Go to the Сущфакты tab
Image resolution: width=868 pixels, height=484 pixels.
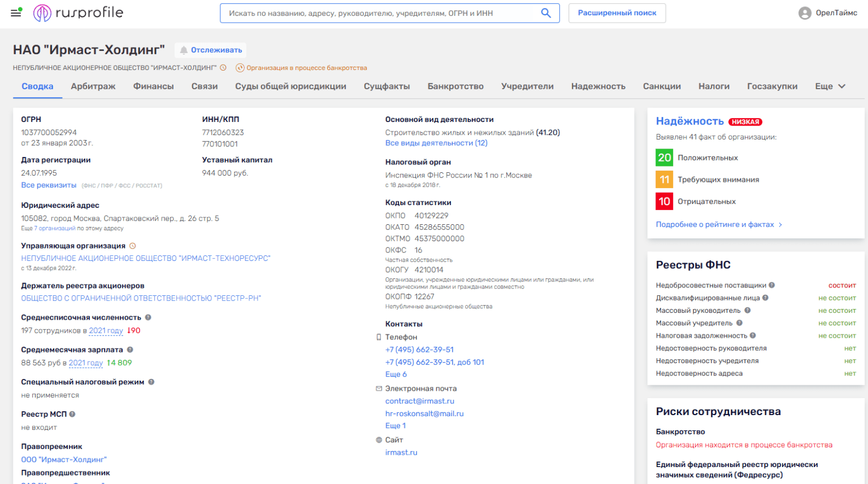[x=387, y=86]
